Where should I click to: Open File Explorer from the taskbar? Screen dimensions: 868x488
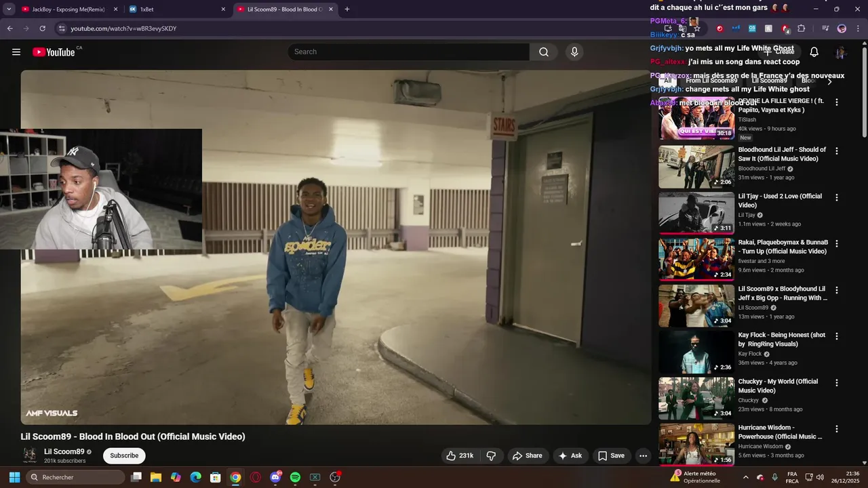click(x=156, y=477)
